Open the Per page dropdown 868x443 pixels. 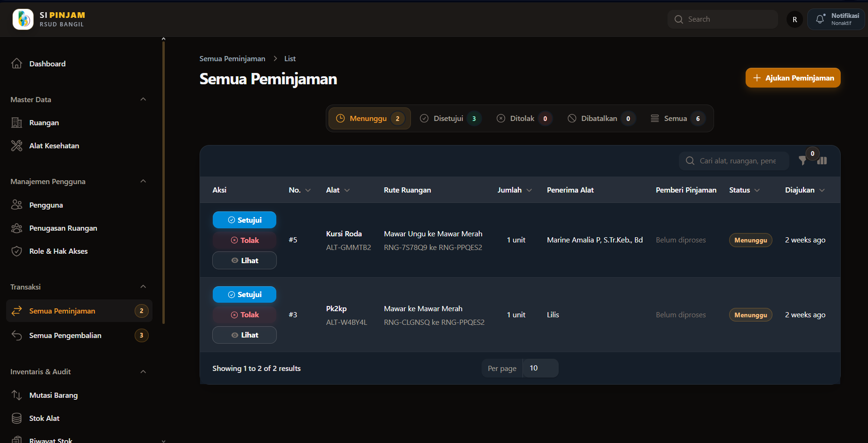tap(540, 368)
